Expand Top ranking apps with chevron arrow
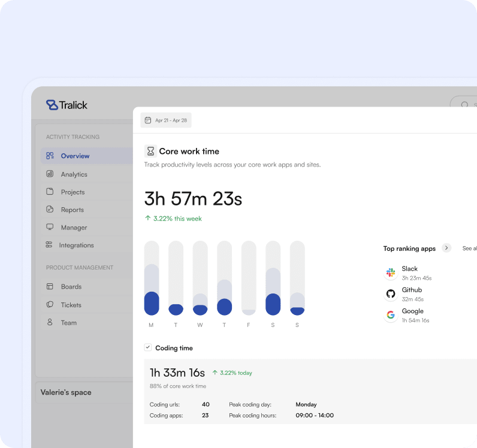 pos(446,248)
